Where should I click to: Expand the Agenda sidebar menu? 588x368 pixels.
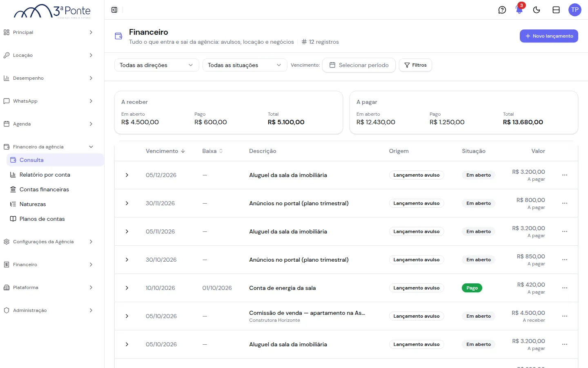(x=49, y=124)
